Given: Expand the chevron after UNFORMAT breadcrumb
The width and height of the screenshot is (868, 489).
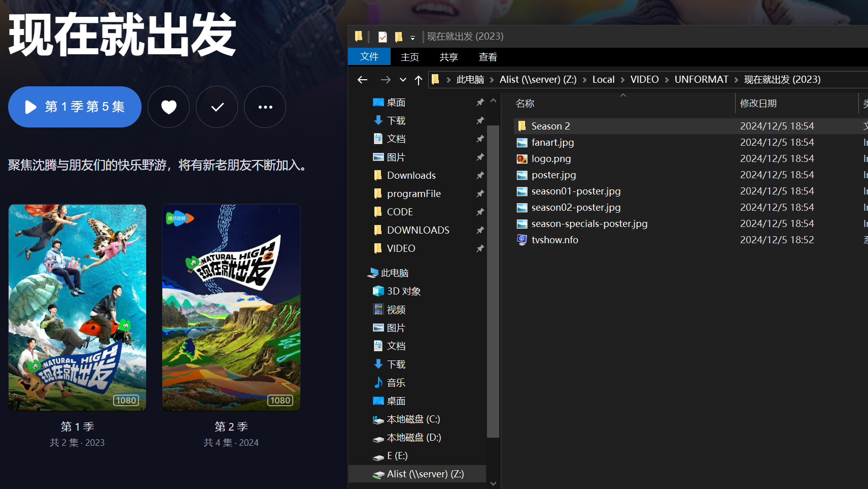Looking at the screenshot, I should (737, 80).
